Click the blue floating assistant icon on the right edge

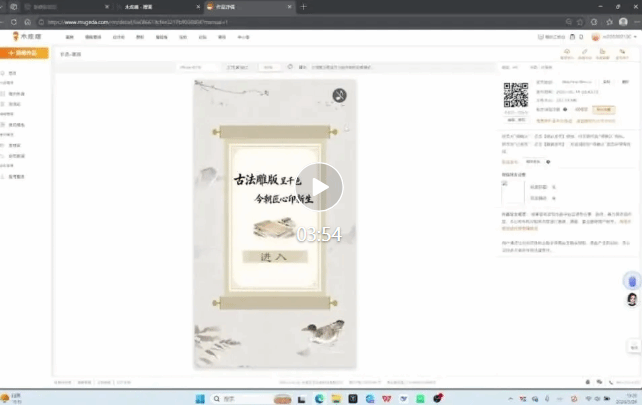pyautogui.click(x=632, y=281)
